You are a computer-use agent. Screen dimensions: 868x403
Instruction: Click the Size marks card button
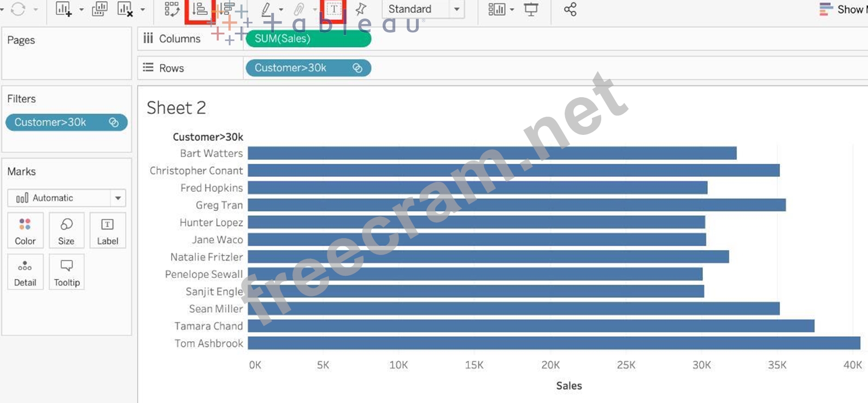click(x=66, y=231)
